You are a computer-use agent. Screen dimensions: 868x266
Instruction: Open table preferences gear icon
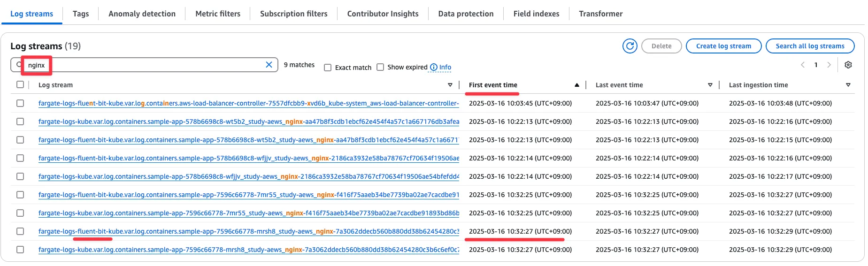point(848,65)
